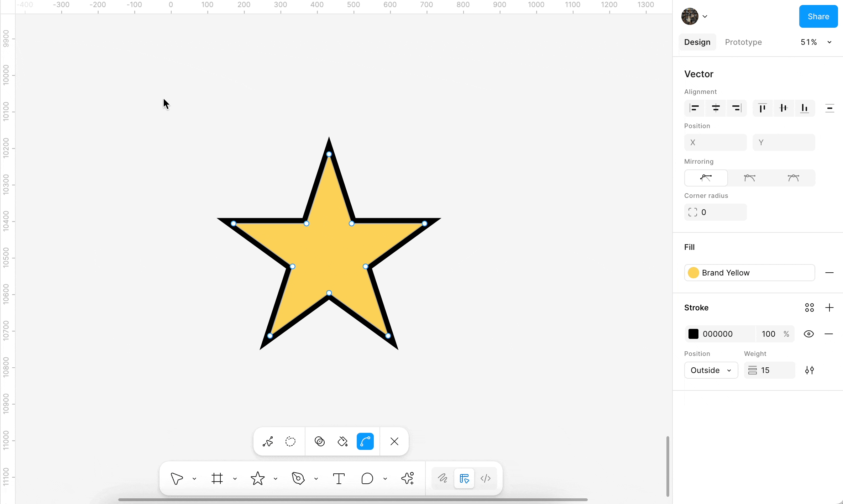This screenshot has height=504, width=843.
Task: Open advanced stroke settings icon
Action: coord(809,370)
